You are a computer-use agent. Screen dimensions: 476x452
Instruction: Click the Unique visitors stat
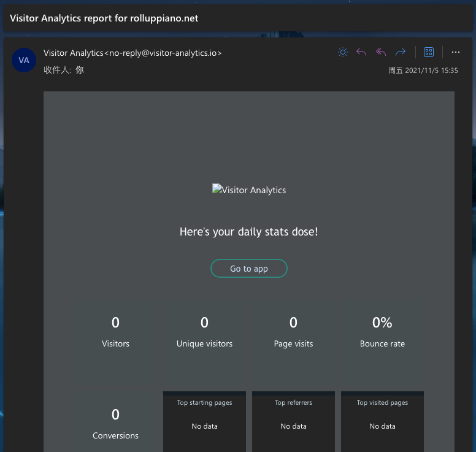[204, 331]
